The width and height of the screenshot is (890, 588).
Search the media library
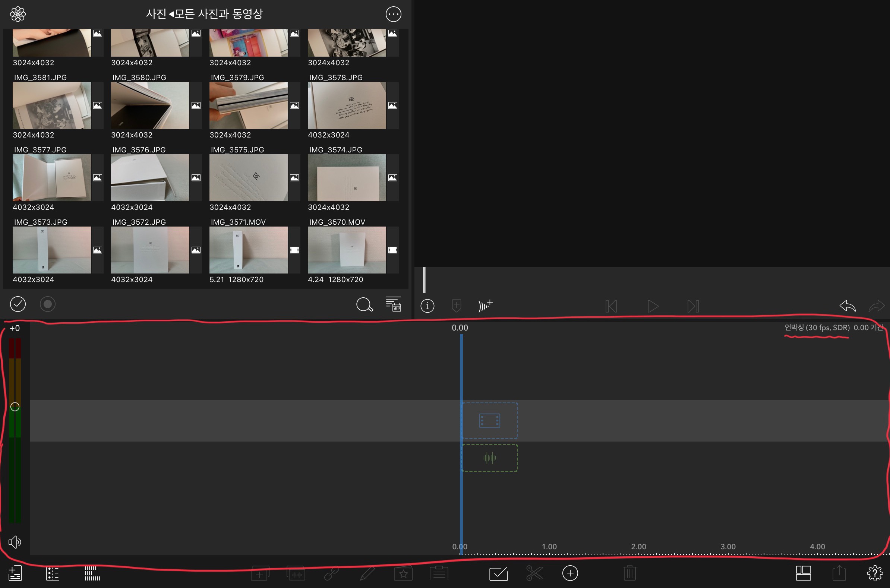pos(364,304)
